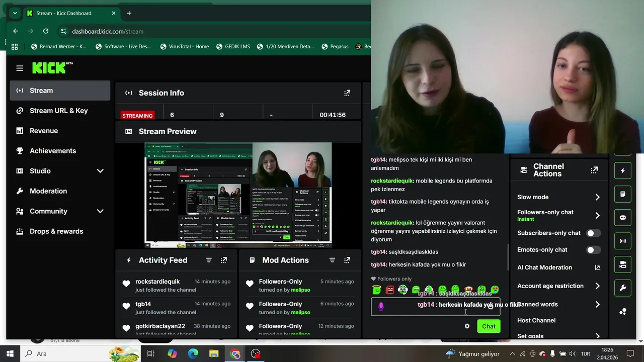Click the document icon in right rail
Viewport: 644px width, 362px height.
(623, 194)
